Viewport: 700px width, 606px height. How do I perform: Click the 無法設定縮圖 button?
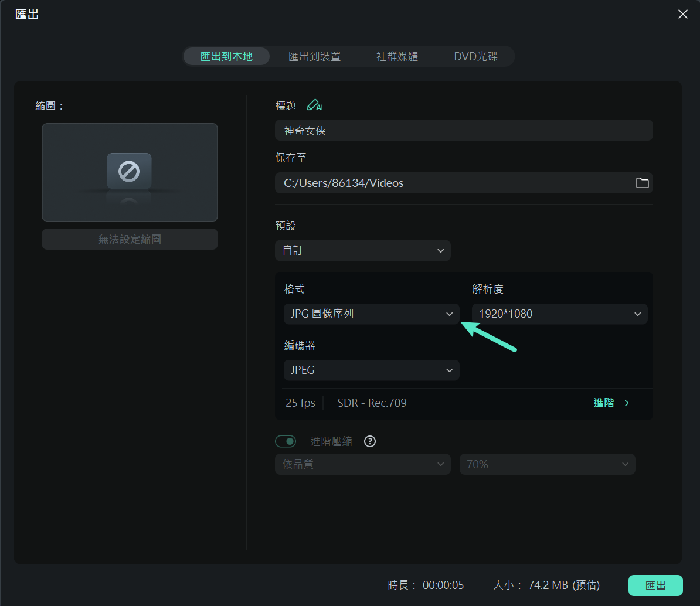130,239
